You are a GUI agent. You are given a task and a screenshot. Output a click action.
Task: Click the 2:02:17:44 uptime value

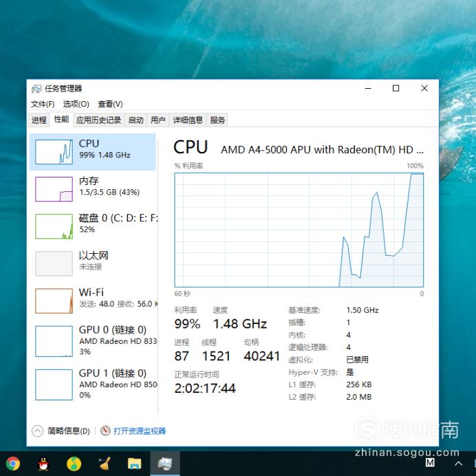pyautogui.click(x=205, y=388)
